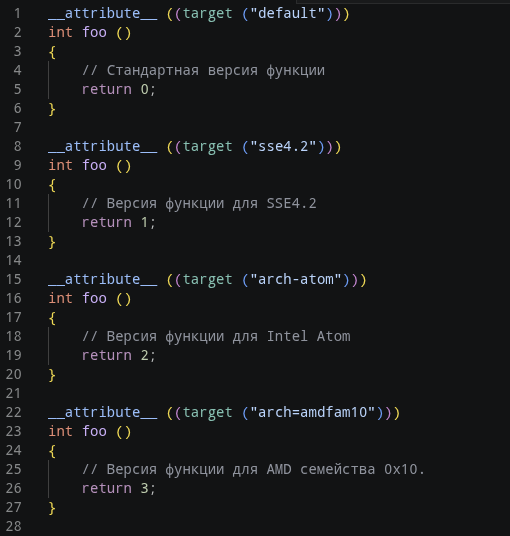Click the return 0; statement
This screenshot has width=510, height=536.
coord(119,90)
